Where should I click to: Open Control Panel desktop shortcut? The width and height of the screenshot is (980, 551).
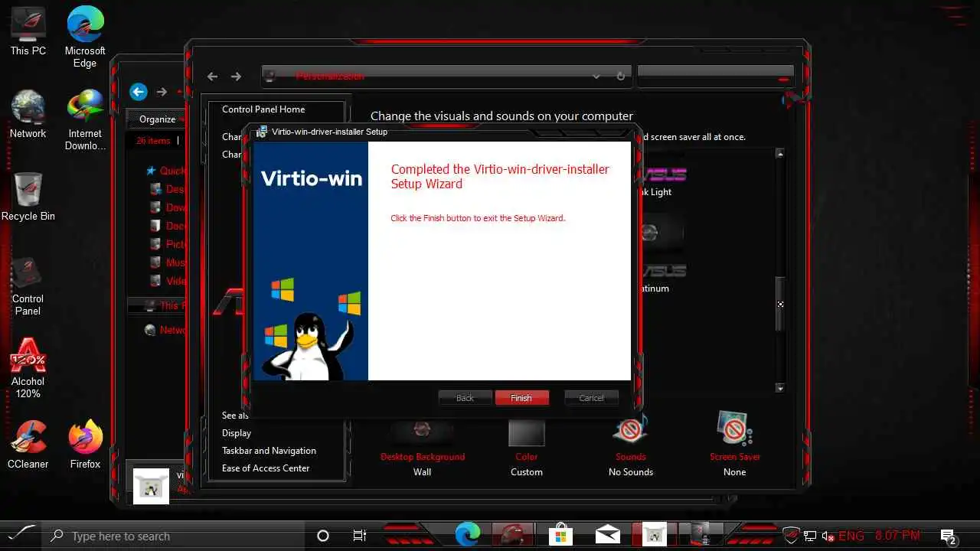28,285
